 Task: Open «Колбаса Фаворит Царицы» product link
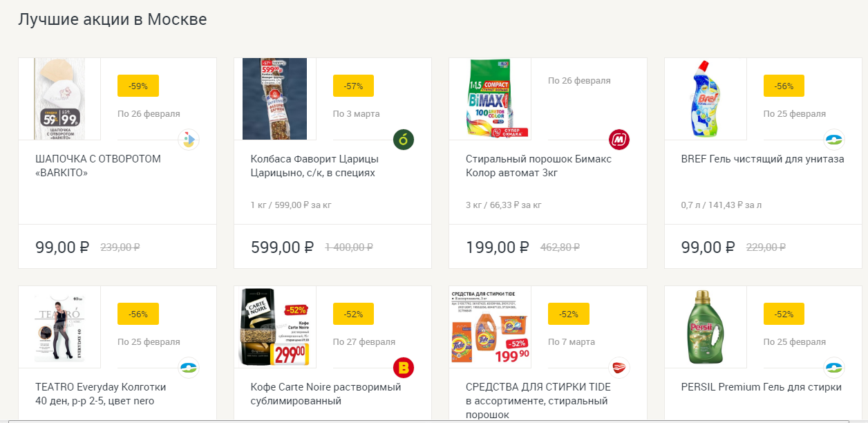314,166
